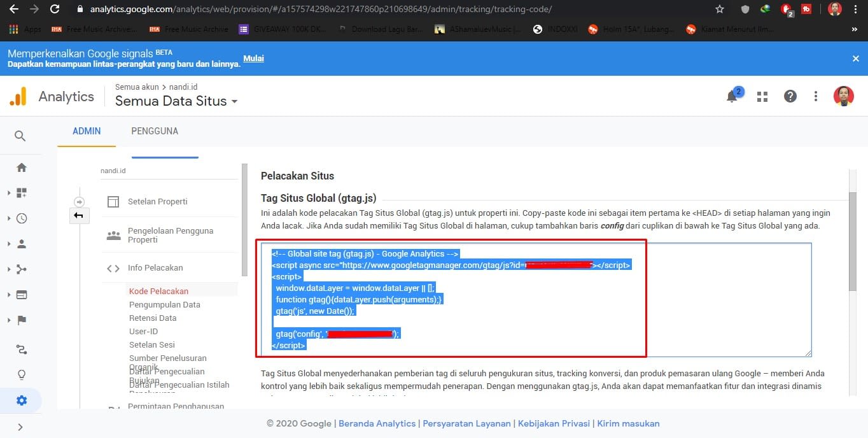Select Pengumpulan Data menu item
This screenshot has height=438, width=868.
pos(164,304)
